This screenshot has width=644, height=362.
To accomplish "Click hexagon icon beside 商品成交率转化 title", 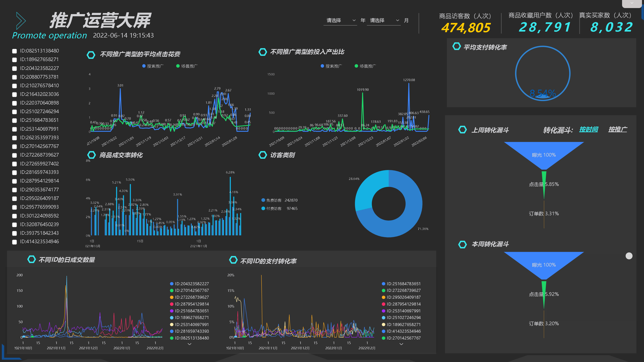I will [91, 155].
